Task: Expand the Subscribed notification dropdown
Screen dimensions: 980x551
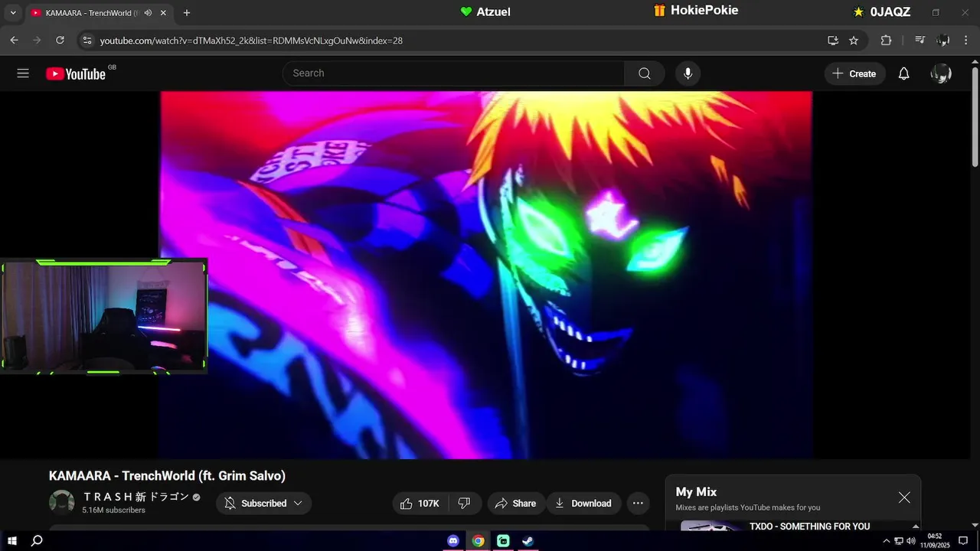Action: pyautogui.click(x=264, y=503)
